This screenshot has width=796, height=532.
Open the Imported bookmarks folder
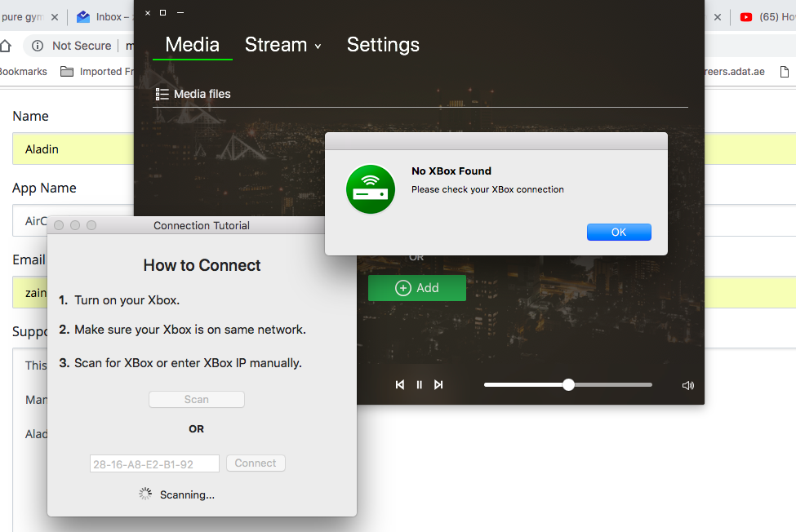point(96,72)
